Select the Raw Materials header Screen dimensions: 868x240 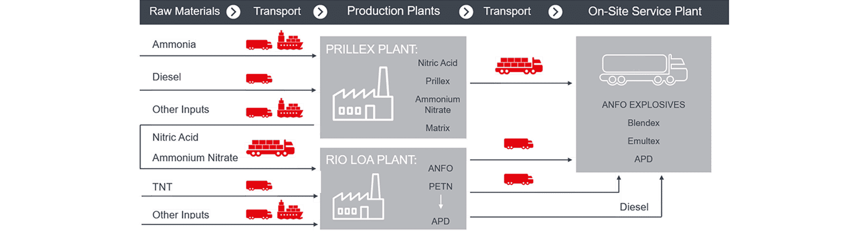(184, 11)
